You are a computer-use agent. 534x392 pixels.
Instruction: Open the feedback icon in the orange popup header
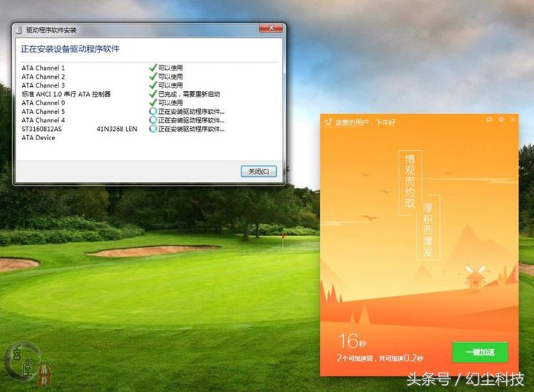click(x=489, y=120)
